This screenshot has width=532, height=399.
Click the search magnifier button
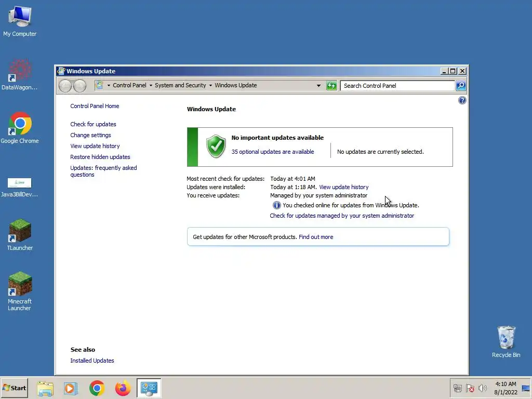tap(461, 86)
